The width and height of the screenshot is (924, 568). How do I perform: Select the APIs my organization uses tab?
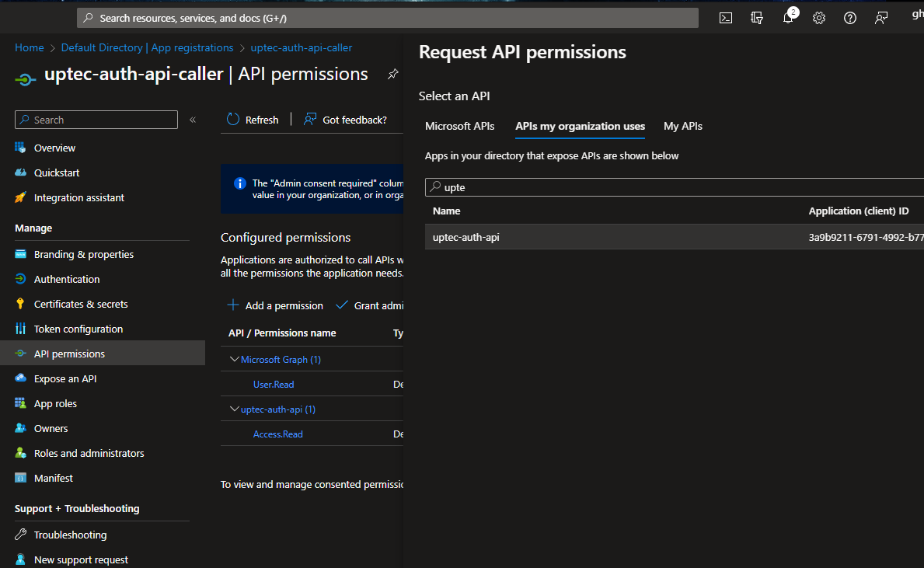point(580,126)
